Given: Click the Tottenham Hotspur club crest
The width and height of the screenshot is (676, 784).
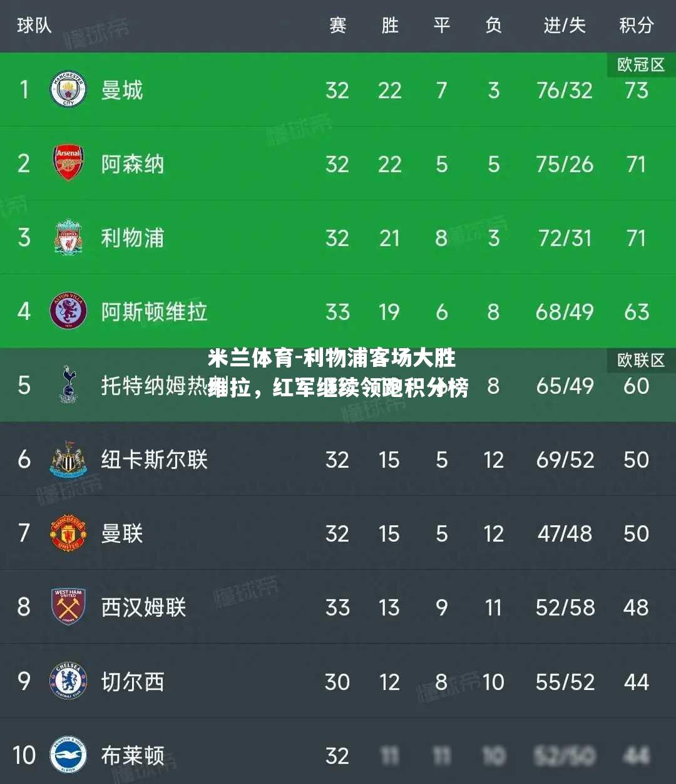Looking at the screenshot, I should click(x=68, y=385).
